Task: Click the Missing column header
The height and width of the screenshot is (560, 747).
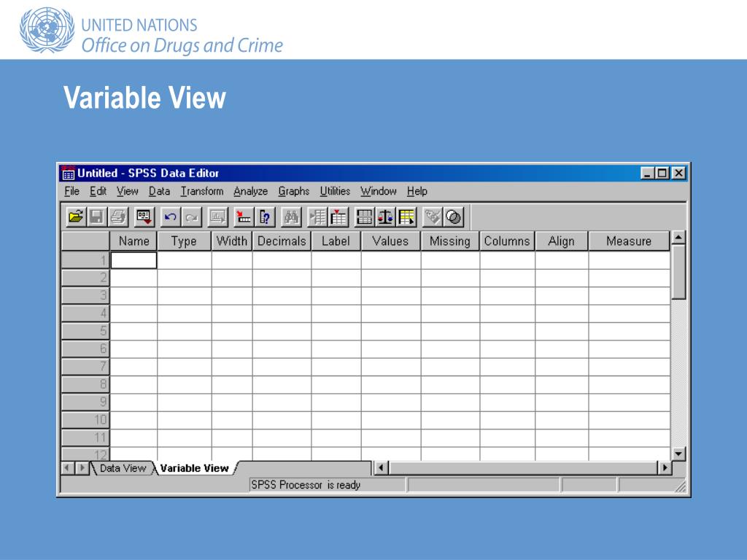Action: (x=450, y=241)
